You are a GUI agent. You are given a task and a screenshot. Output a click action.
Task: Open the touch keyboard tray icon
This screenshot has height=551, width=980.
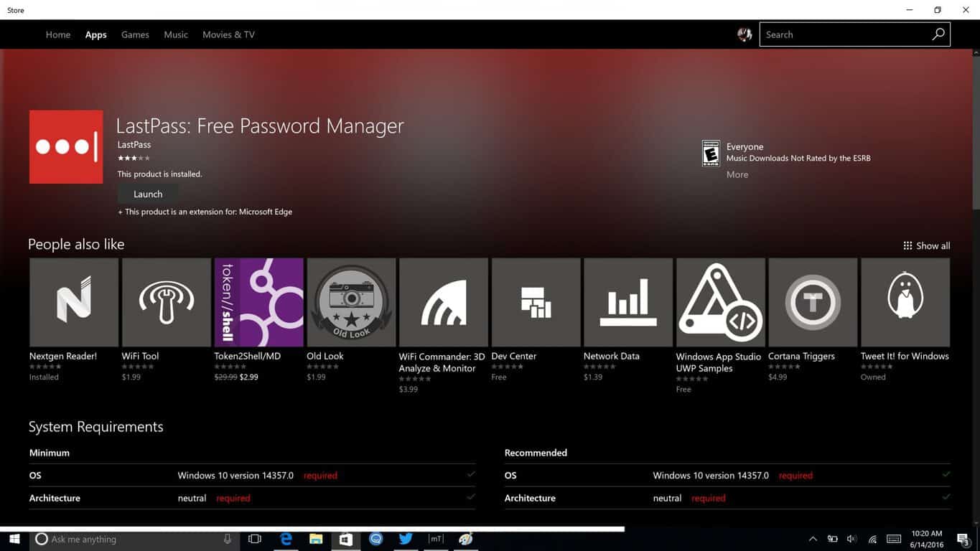[894, 539]
